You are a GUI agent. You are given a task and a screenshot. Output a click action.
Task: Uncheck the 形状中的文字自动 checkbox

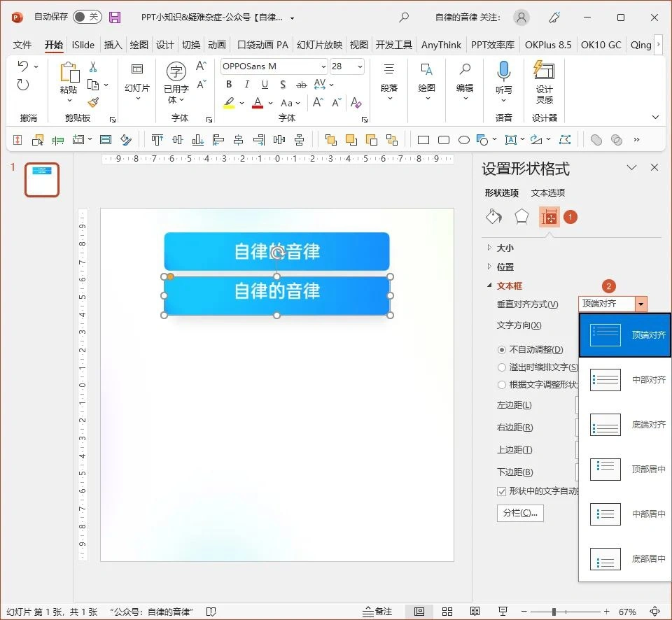click(501, 491)
